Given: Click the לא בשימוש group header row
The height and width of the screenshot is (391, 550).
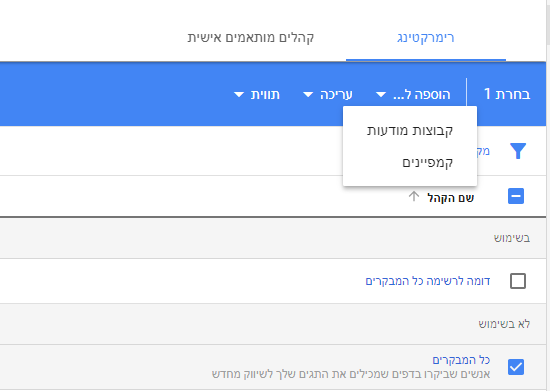Looking at the screenshot, I should (x=273, y=324).
